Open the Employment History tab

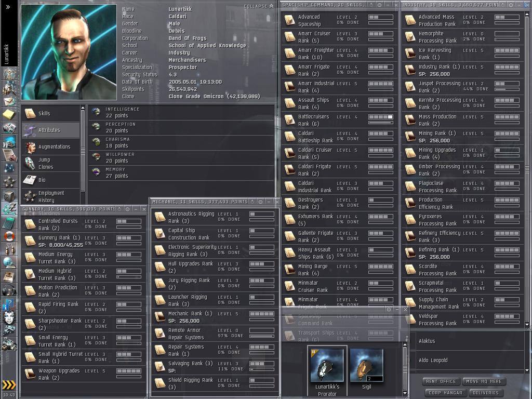pos(51,196)
